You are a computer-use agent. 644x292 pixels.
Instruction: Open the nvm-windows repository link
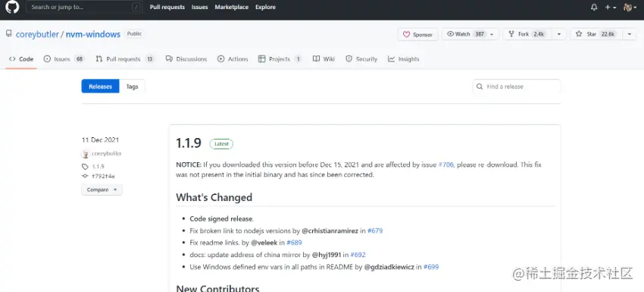pos(93,34)
